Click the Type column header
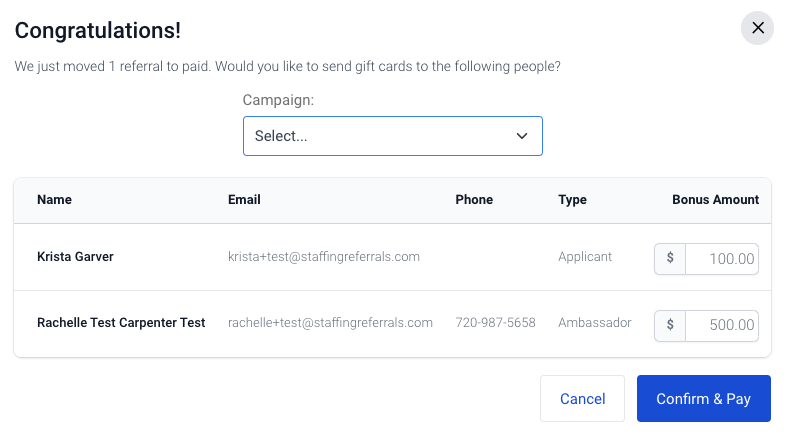 click(x=572, y=200)
